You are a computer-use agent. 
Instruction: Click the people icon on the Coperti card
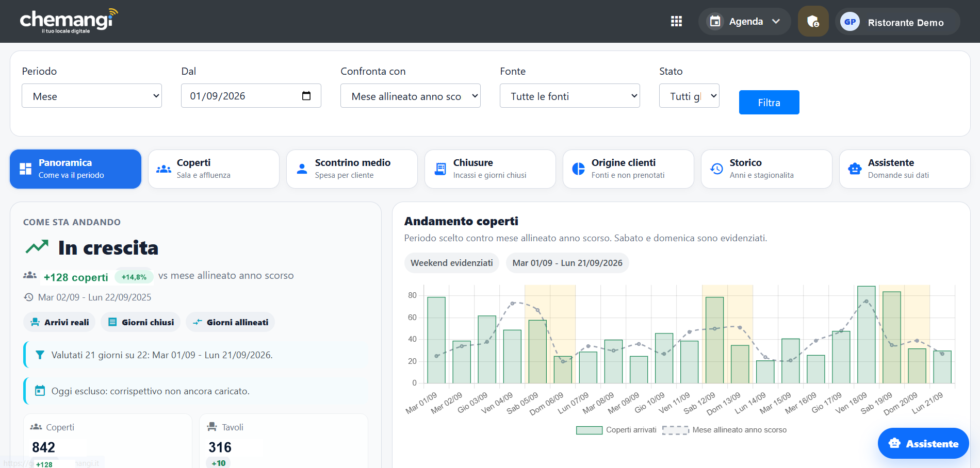(36, 427)
